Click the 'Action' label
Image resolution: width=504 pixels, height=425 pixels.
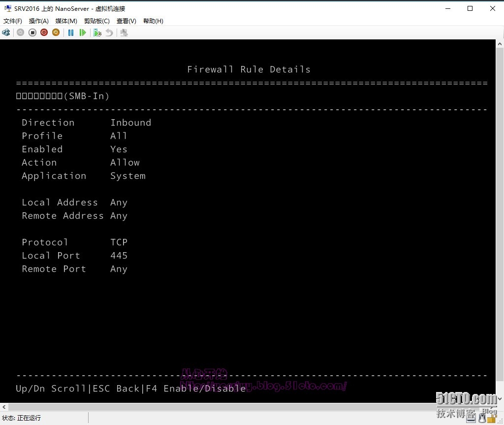pyautogui.click(x=39, y=163)
